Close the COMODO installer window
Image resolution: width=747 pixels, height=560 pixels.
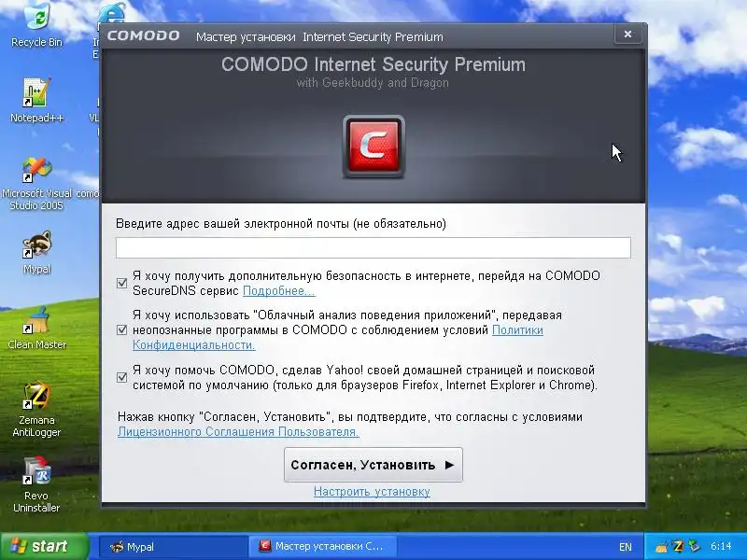627,35
